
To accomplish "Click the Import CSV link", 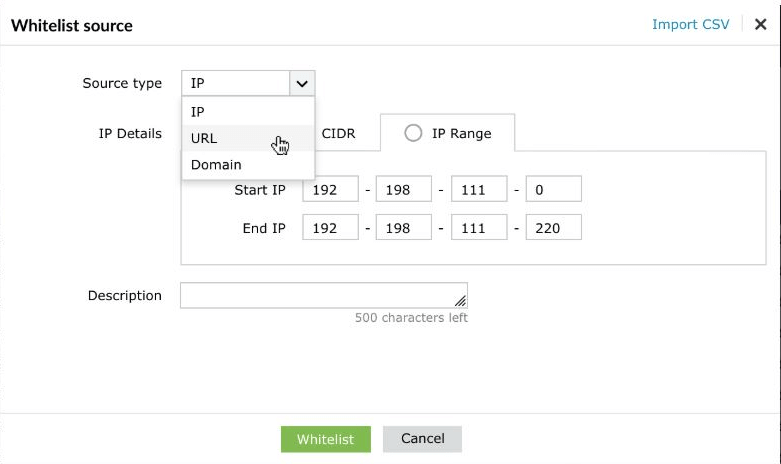I will click(691, 25).
